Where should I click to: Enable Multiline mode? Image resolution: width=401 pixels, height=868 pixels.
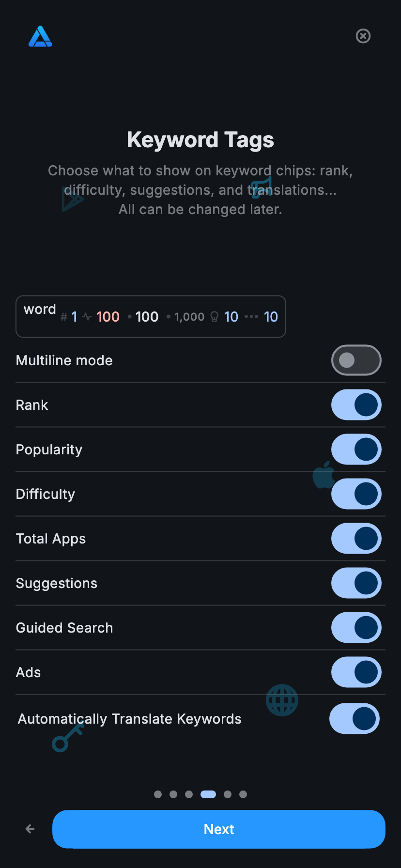coord(356,360)
